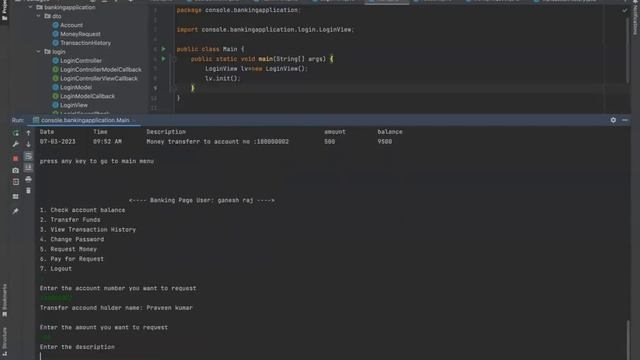Screen dimensions: 640x360
Task: Click 'lv.init();' code line
Action: click(222, 78)
